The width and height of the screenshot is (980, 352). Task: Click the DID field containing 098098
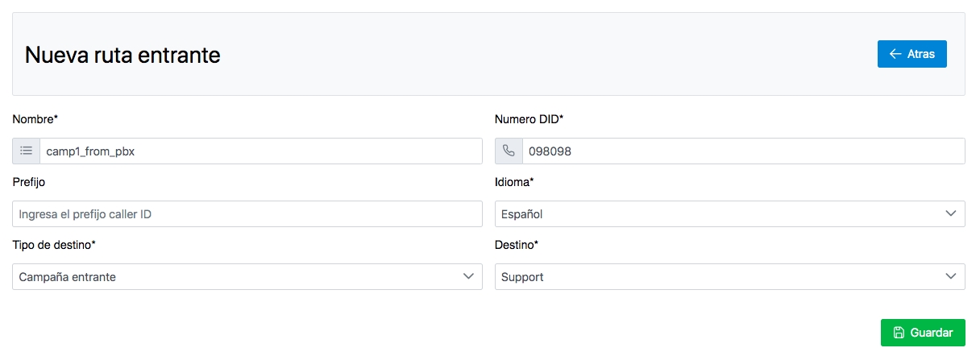click(x=742, y=151)
